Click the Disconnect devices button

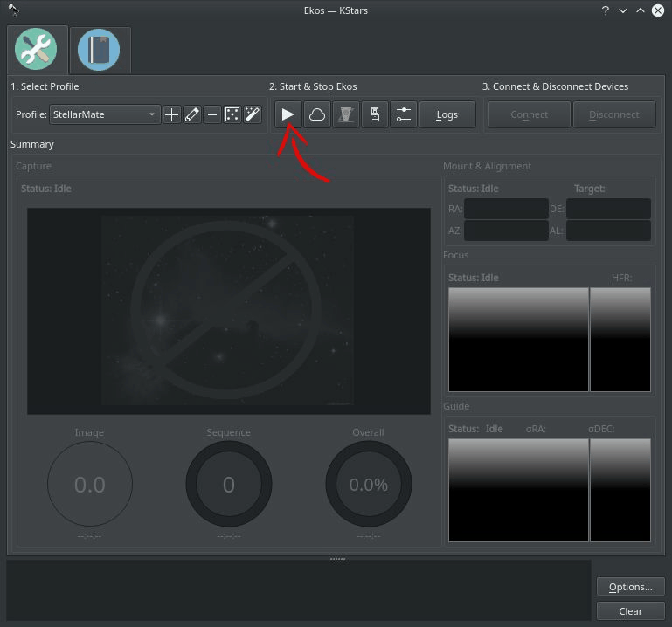coord(614,114)
